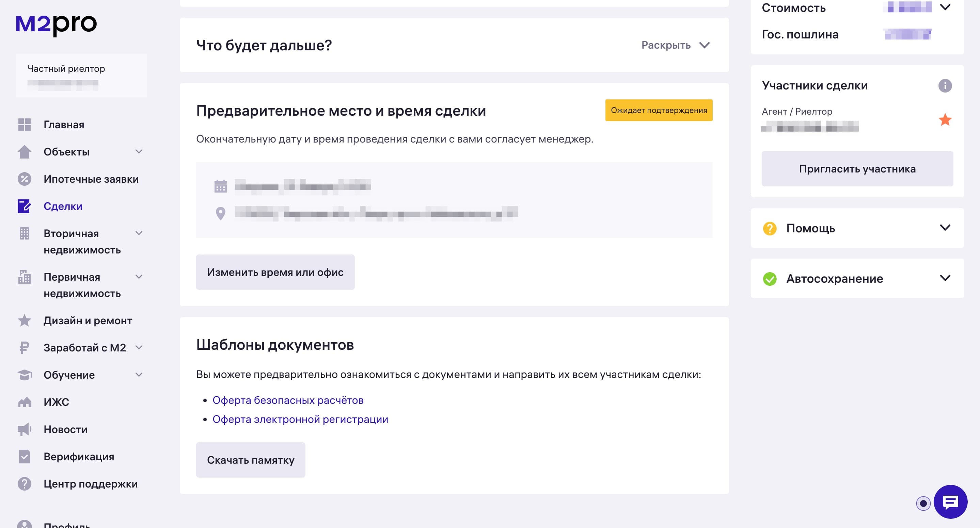Open the Главная dashboard icon
Screen dimensions: 980x528
coord(25,125)
